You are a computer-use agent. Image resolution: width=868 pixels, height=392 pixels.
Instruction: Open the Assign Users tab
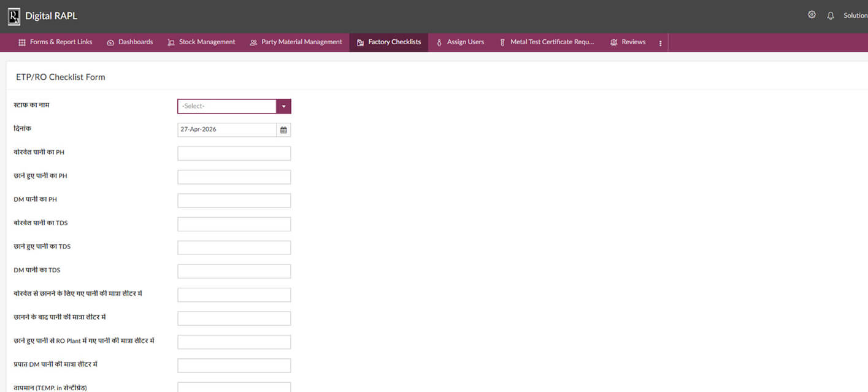(x=460, y=42)
